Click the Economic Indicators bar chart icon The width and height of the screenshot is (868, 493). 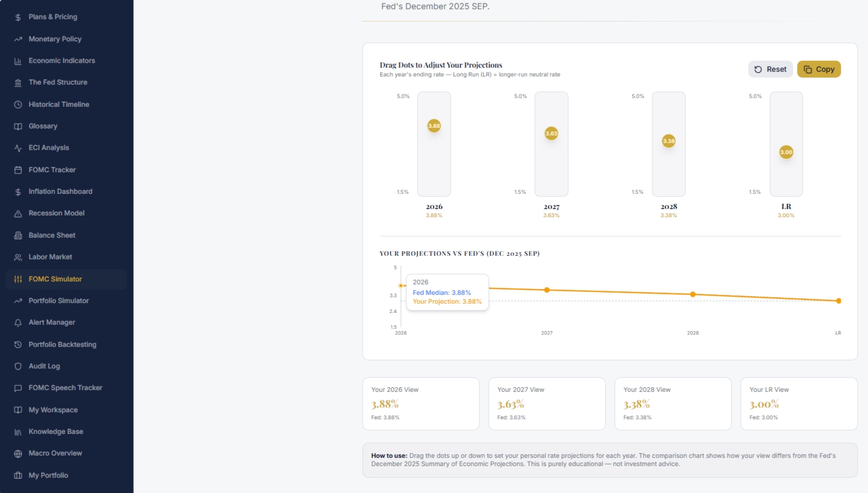pos(18,61)
